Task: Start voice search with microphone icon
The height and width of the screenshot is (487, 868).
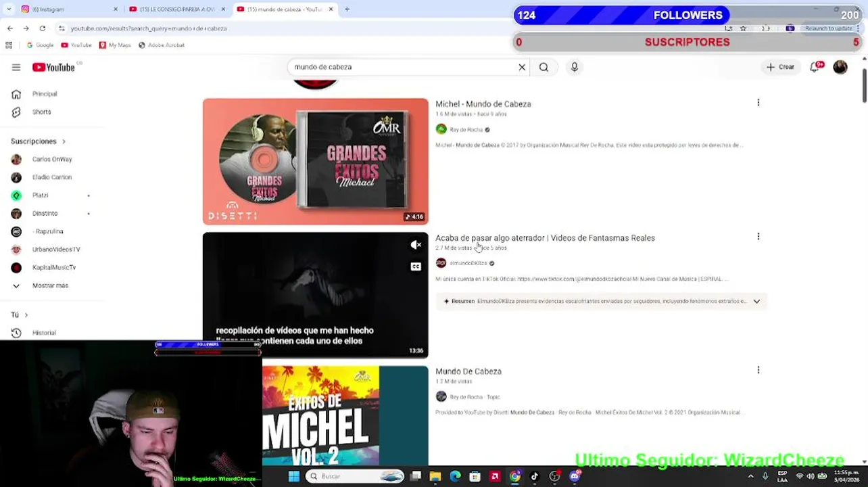Action: pyautogui.click(x=574, y=67)
